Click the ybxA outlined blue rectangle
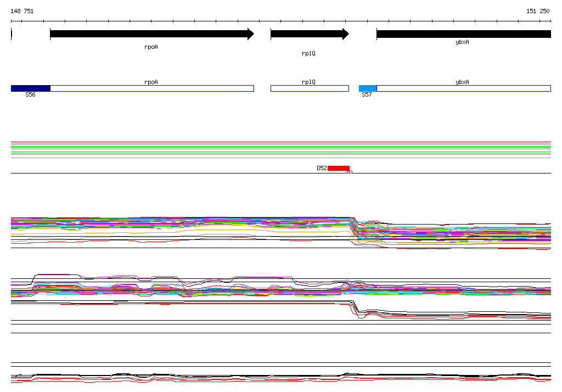The width and height of the screenshot is (562, 392). coord(464,88)
